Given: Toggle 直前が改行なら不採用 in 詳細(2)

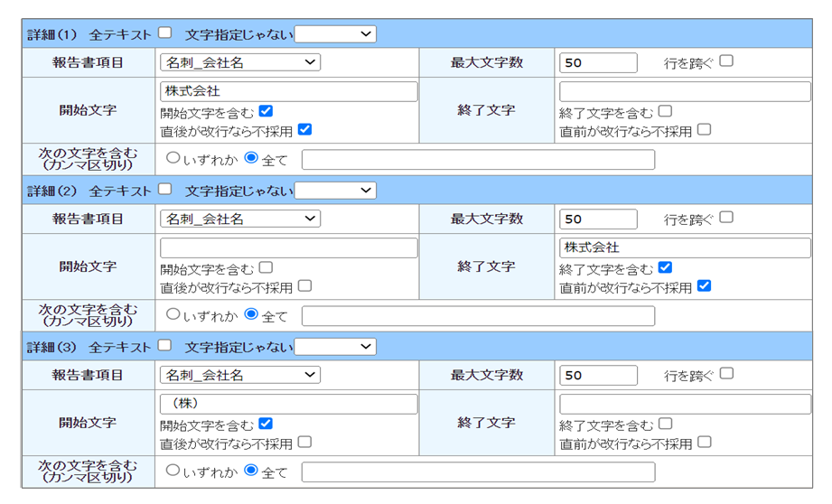Looking at the screenshot, I should pos(705,286).
